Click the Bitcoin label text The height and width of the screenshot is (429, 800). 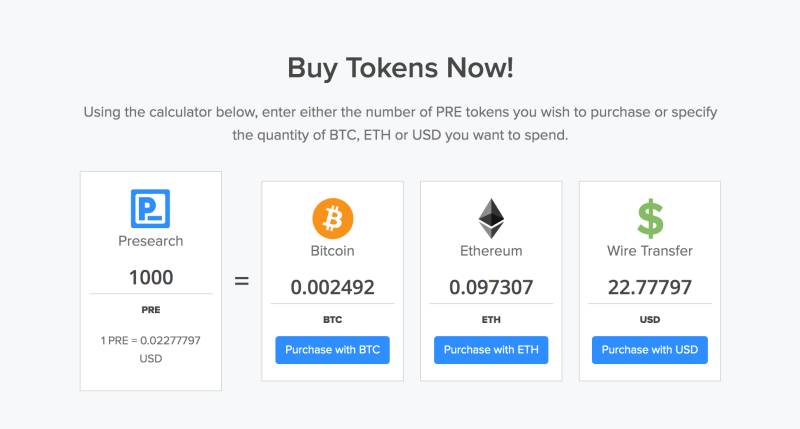click(333, 251)
